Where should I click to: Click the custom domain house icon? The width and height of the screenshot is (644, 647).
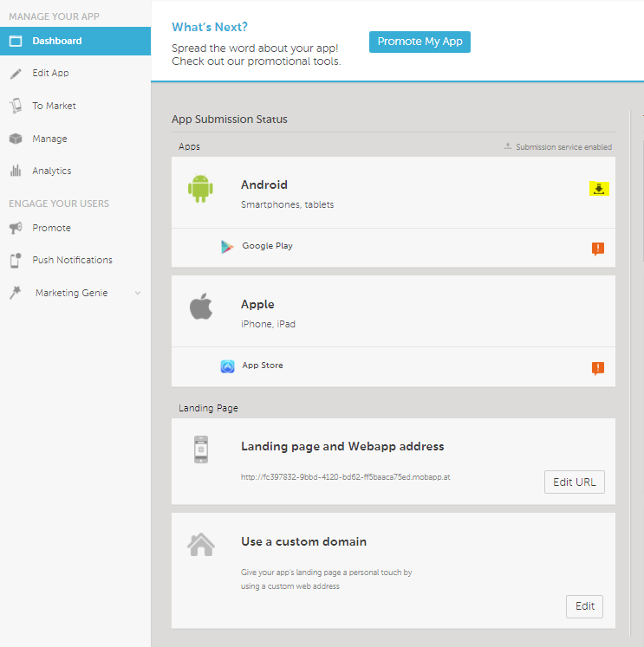point(201,544)
